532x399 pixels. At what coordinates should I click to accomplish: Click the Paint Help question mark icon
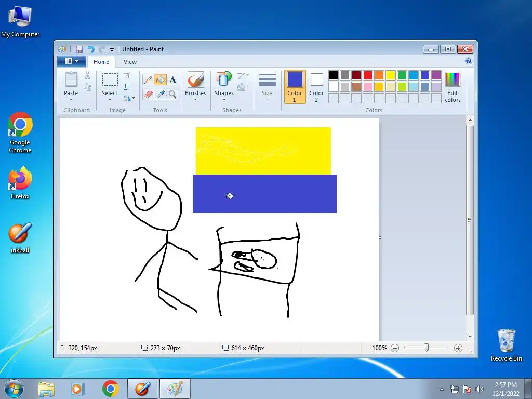pos(469,61)
